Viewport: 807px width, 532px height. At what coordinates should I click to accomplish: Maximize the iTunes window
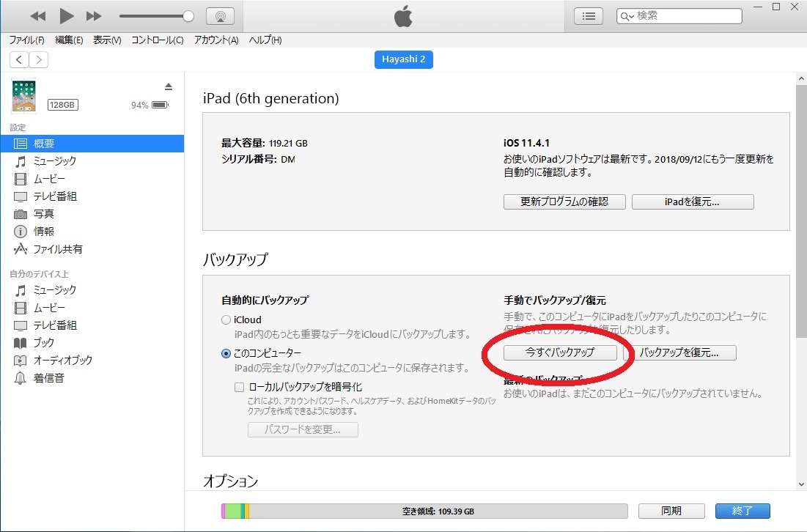point(777,7)
